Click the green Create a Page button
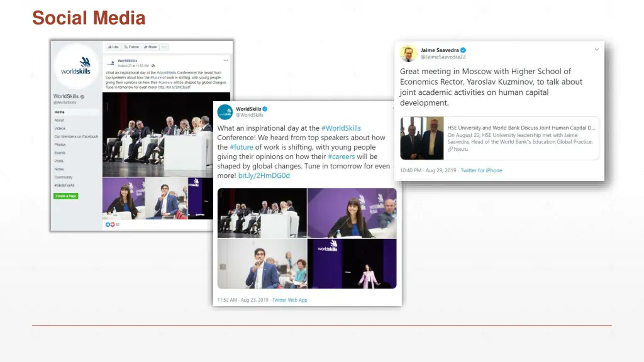The image size is (644, 362). tap(65, 196)
